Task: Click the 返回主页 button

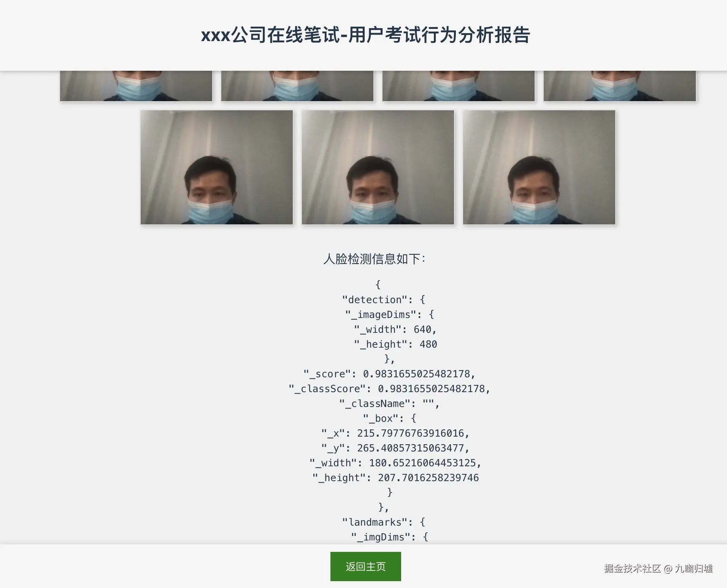Action: (365, 566)
